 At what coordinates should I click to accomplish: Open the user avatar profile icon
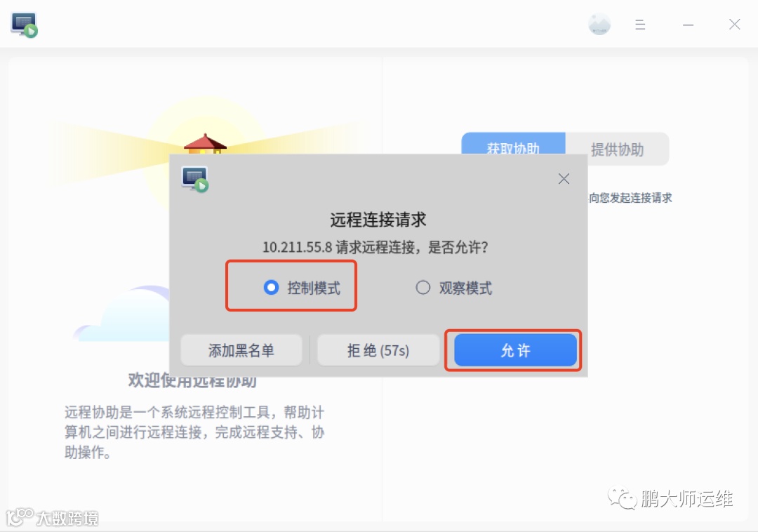click(x=599, y=24)
